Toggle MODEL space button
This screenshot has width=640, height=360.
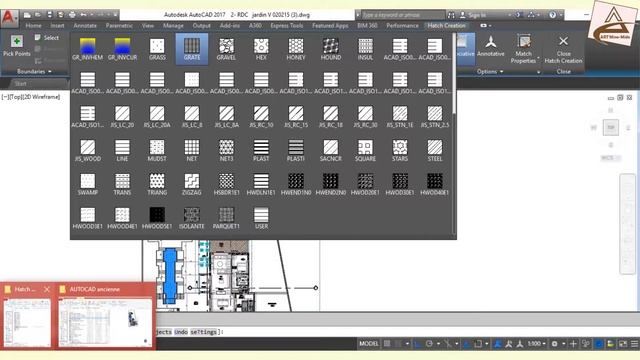(369, 344)
